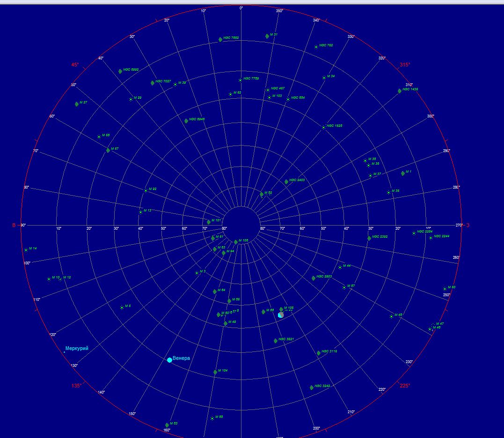Screen dimensions: 504x438
Task: Click the Venus planet marker
Action: click(169, 360)
